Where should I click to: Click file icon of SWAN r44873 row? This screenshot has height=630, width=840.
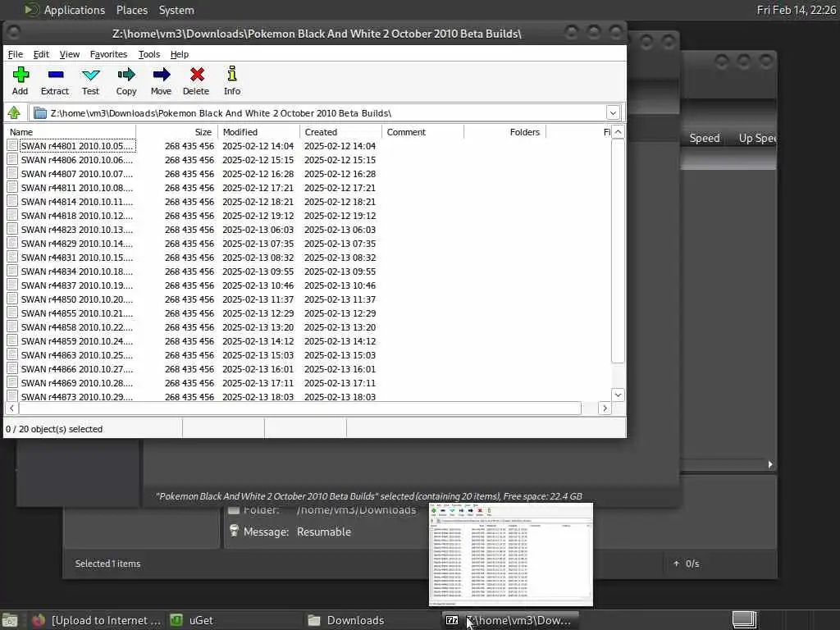tap(13, 396)
